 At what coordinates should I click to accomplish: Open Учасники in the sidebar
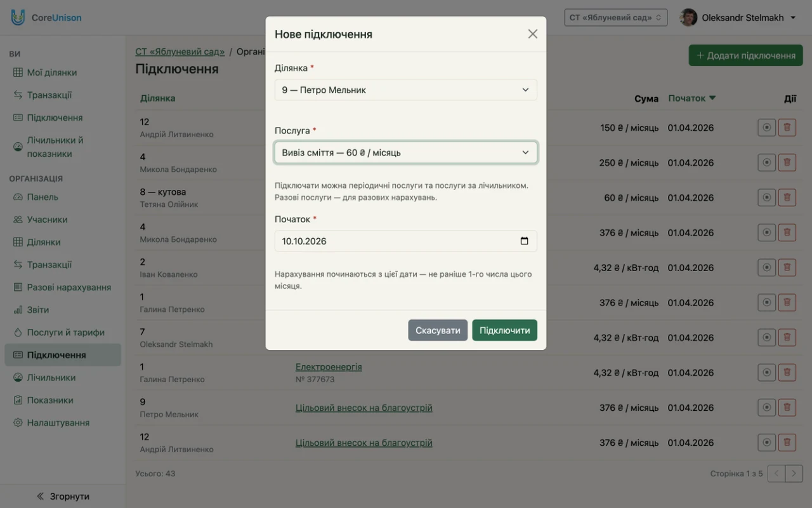pyautogui.click(x=63, y=220)
